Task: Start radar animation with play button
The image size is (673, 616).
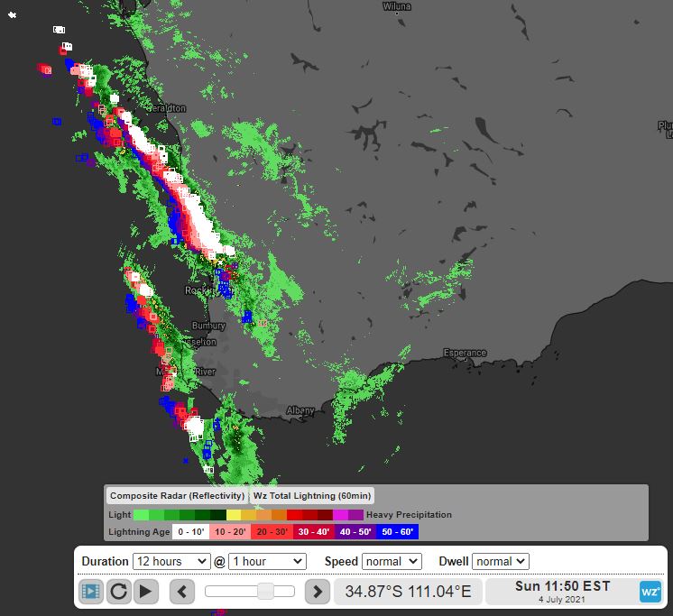Action: point(146,592)
